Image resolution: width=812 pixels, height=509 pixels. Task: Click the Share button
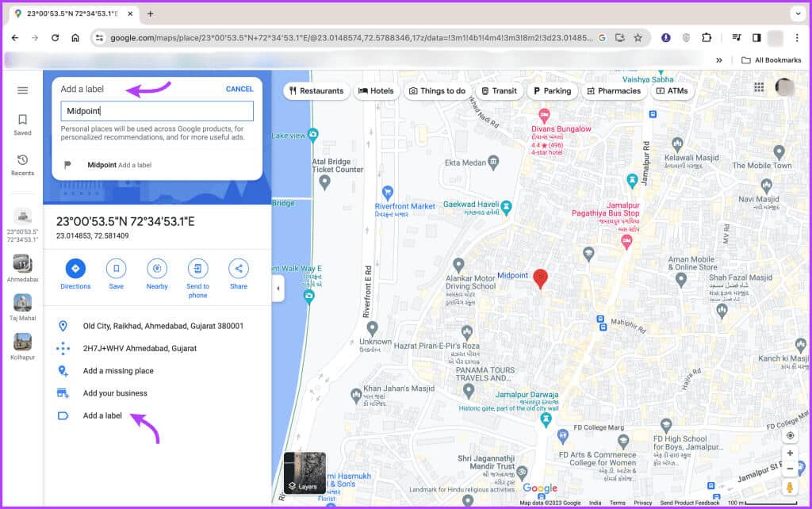(239, 274)
